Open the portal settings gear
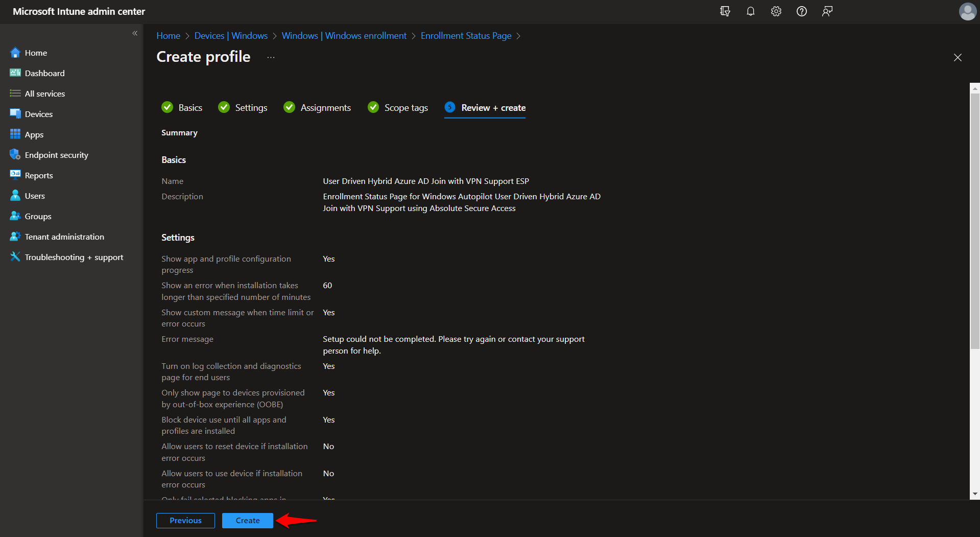The image size is (980, 537). click(776, 11)
